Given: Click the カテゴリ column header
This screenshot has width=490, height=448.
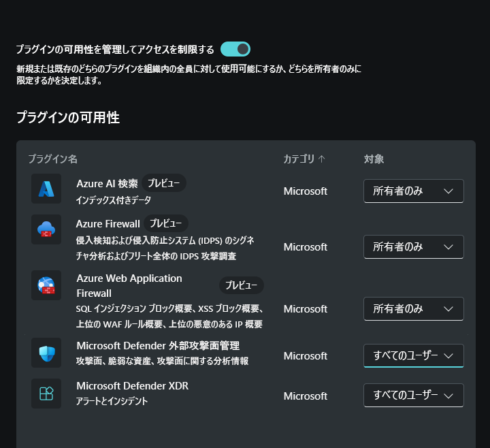Looking at the screenshot, I should pyautogui.click(x=299, y=159).
